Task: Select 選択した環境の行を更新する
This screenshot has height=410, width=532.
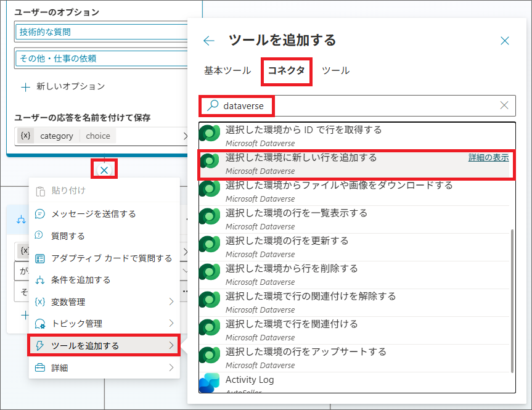Action: coord(354,247)
